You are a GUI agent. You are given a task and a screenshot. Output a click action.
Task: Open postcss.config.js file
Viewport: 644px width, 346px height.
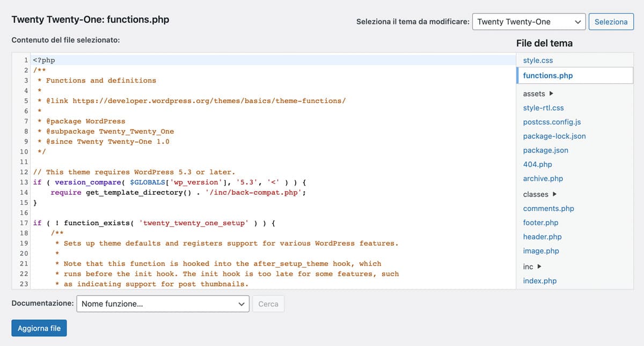click(552, 122)
